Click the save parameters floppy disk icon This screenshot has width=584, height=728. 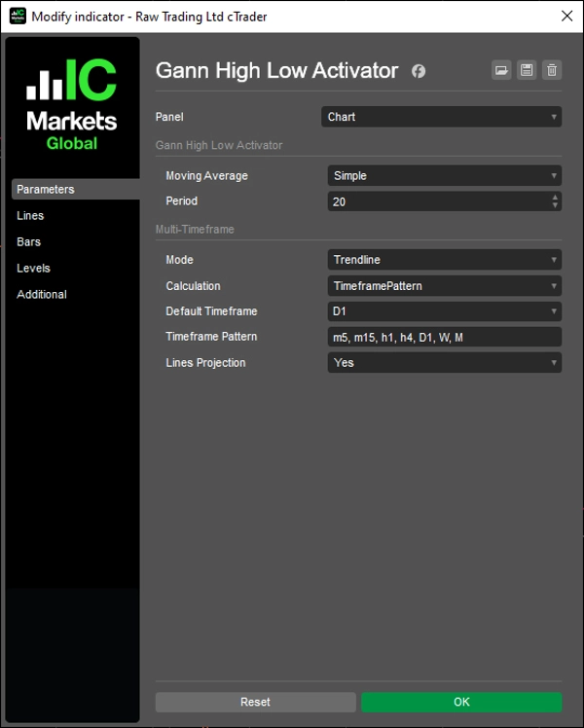click(527, 70)
